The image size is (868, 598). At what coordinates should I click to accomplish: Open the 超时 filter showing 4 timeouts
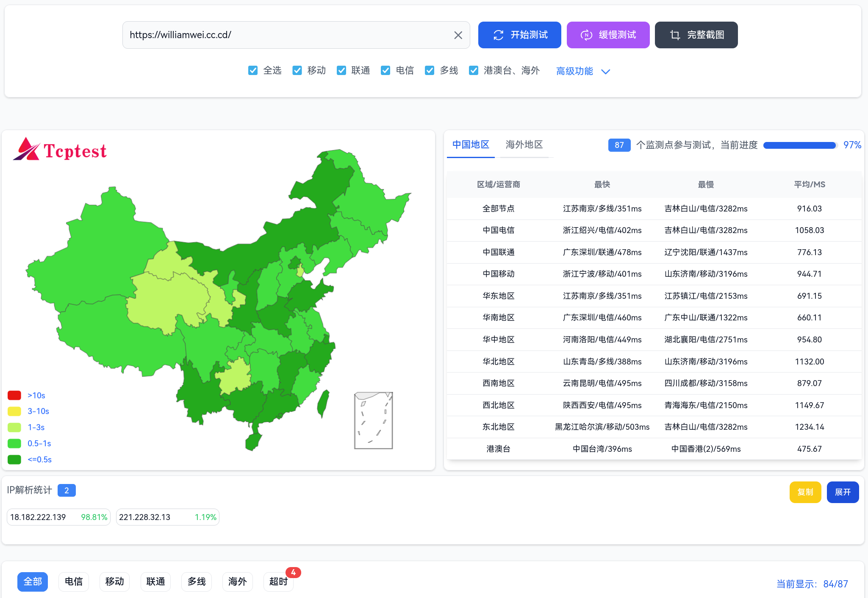coord(278,582)
